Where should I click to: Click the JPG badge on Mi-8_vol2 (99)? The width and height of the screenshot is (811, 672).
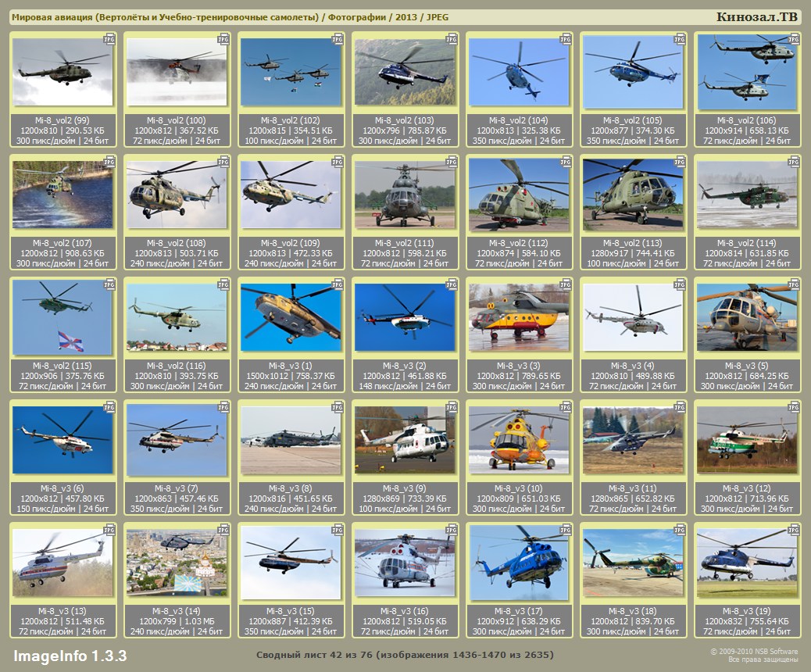(109, 39)
